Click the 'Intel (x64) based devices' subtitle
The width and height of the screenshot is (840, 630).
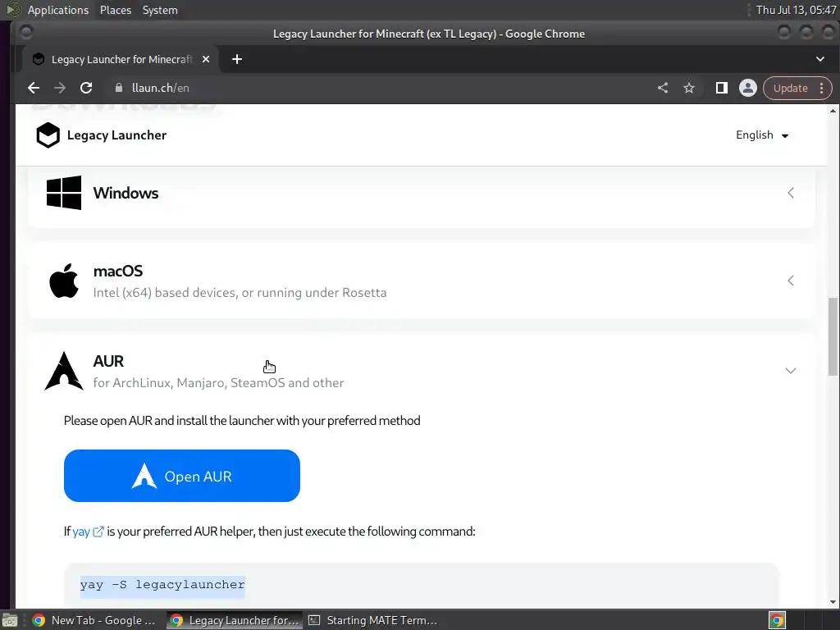point(240,293)
